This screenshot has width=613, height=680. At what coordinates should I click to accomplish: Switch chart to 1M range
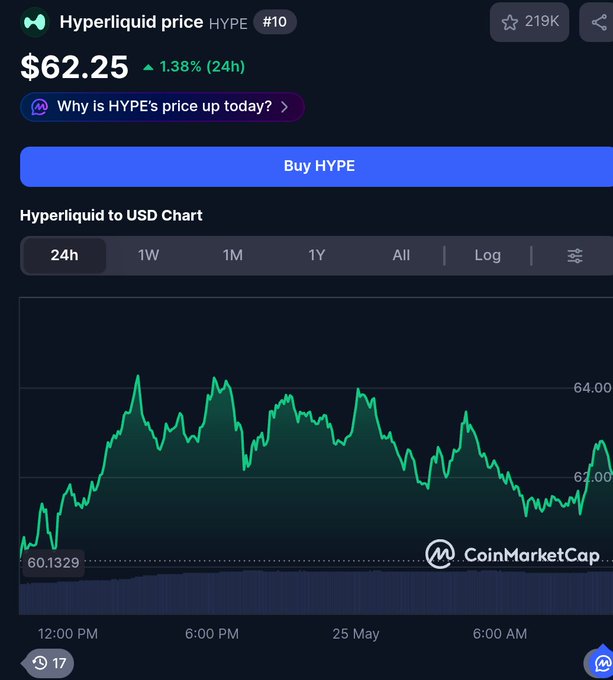pyautogui.click(x=233, y=255)
